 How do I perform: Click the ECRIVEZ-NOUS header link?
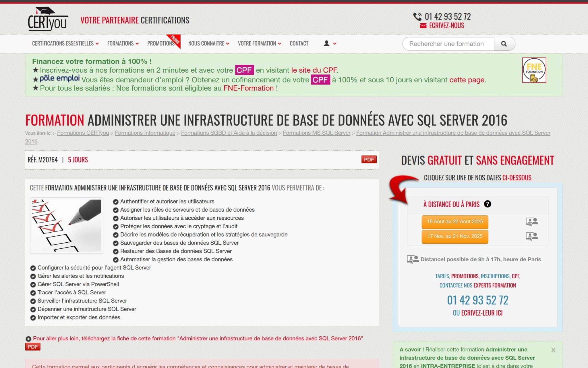446,26
